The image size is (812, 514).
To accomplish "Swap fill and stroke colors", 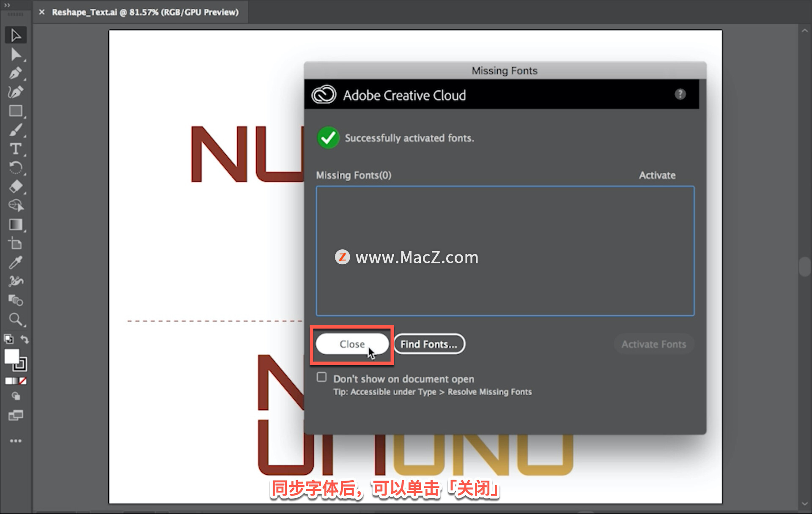I will pyautogui.click(x=25, y=339).
